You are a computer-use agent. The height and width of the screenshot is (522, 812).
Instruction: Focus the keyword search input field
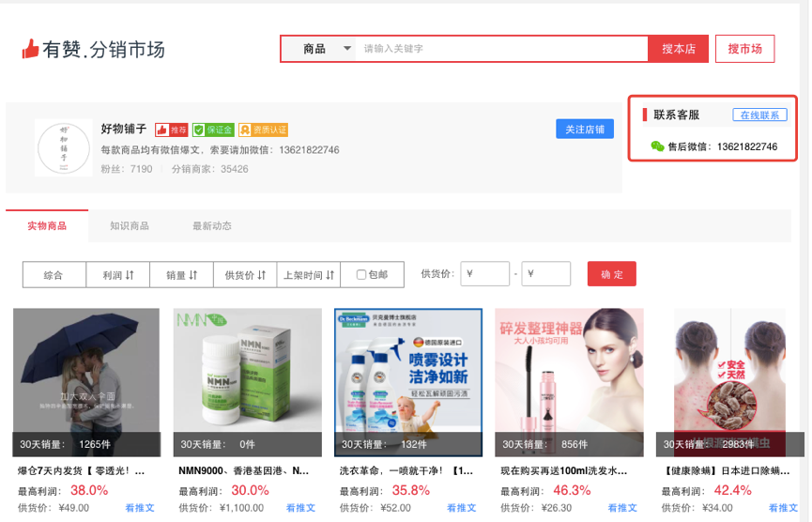pos(501,49)
